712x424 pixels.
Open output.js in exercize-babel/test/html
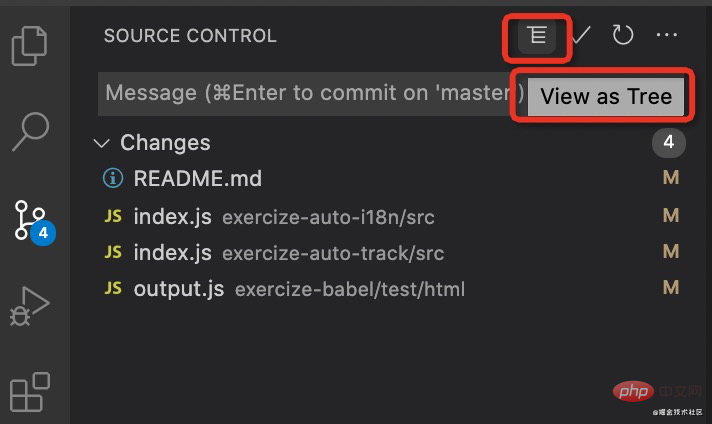[x=179, y=289]
